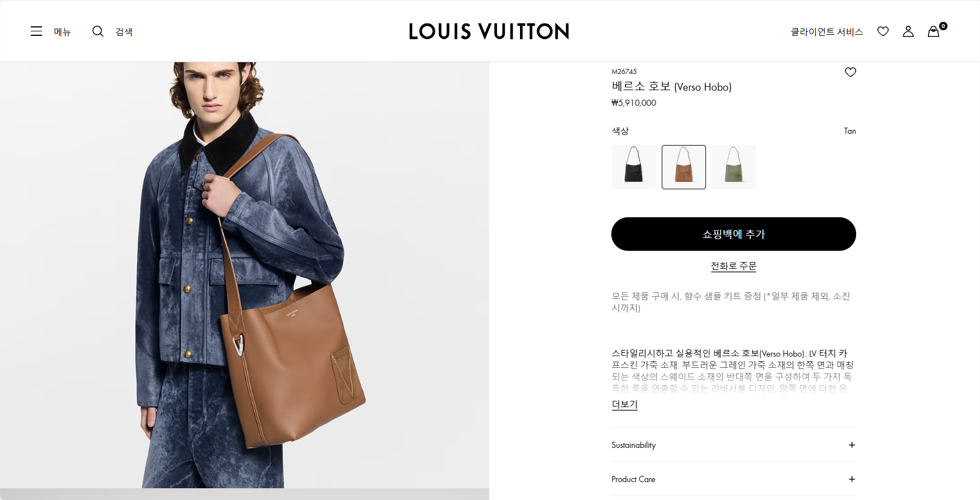Image resolution: width=980 pixels, height=500 pixels.
Task: Open the hamburger menu icon
Action: tap(36, 31)
